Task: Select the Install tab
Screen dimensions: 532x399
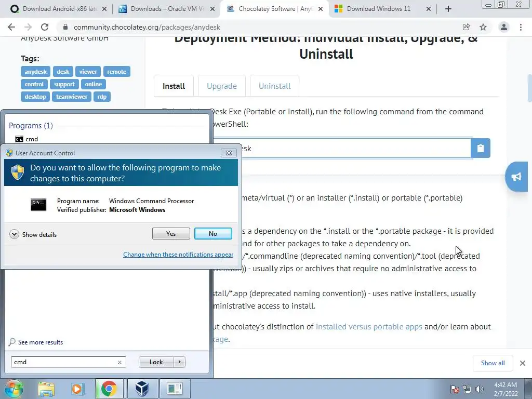Action: coord(174,86)
